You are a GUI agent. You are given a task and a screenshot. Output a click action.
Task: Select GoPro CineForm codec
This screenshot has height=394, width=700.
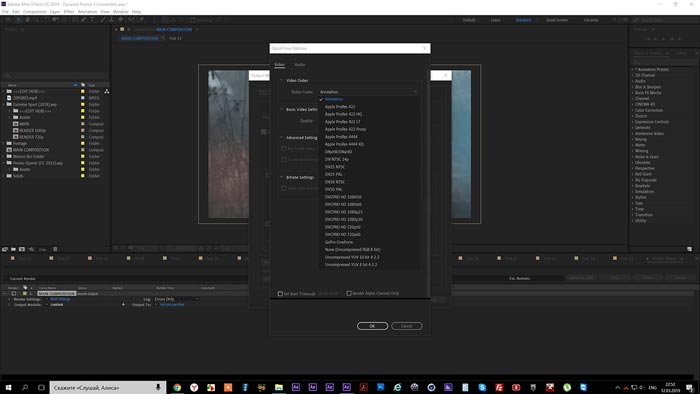[339, 242]
